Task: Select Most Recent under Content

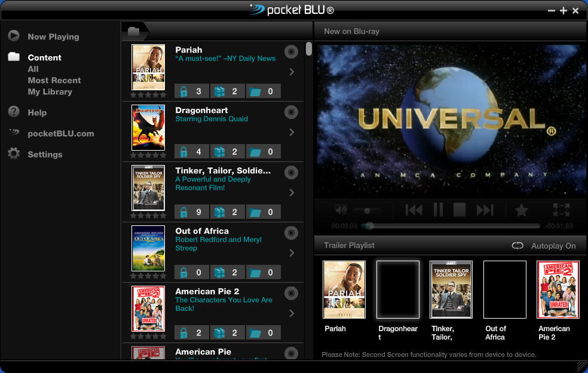Action: click(x=54, y=80)
